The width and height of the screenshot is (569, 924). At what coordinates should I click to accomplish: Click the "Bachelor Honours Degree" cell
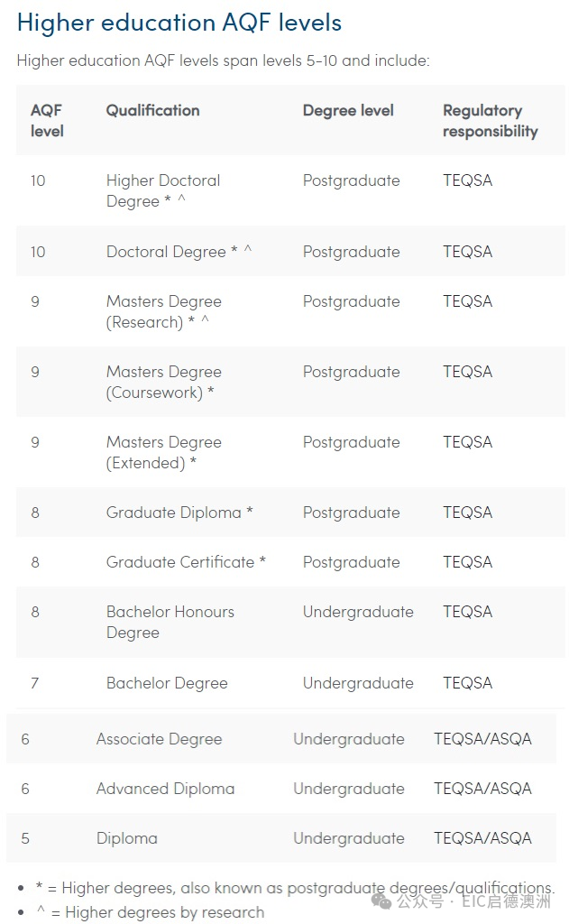170,622
